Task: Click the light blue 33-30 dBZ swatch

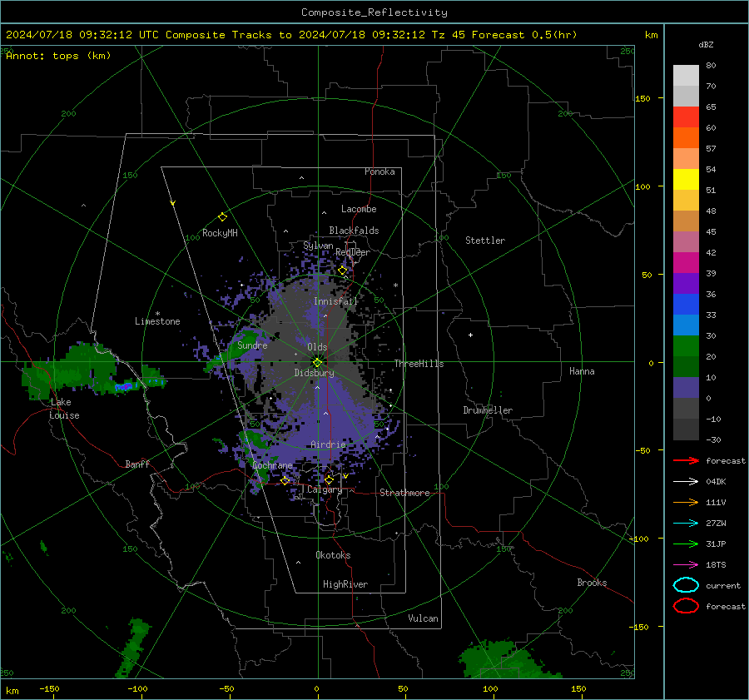Action: point(686,325)
